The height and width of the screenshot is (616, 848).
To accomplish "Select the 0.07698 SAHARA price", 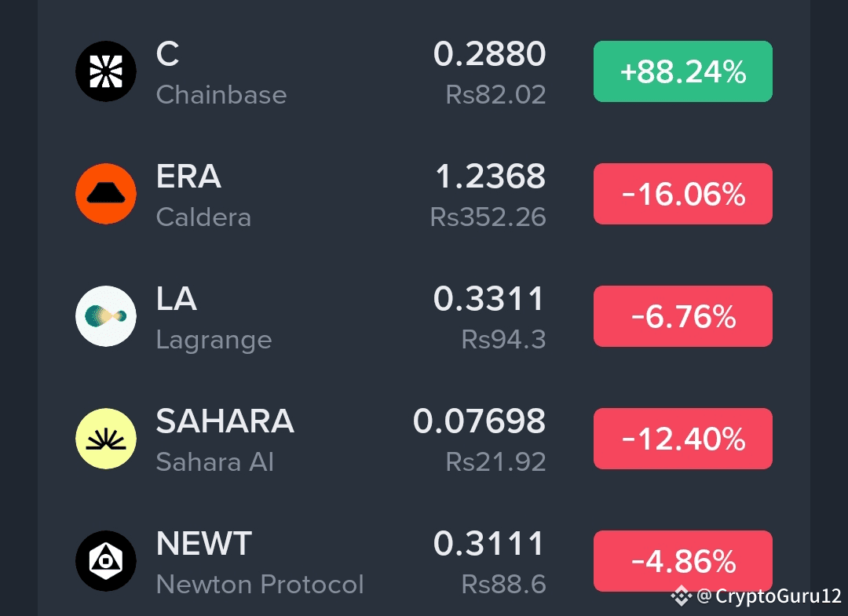I will point(479,421).
